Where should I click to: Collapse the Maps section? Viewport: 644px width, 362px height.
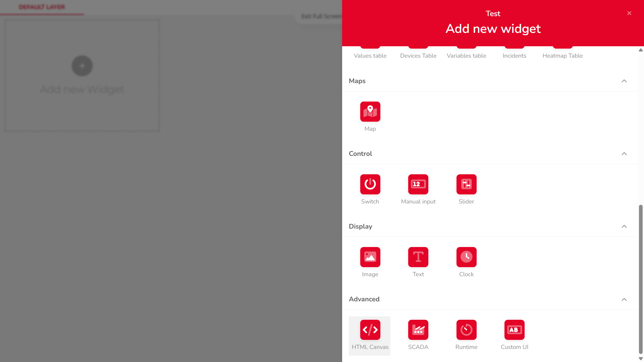pos(624,81)
